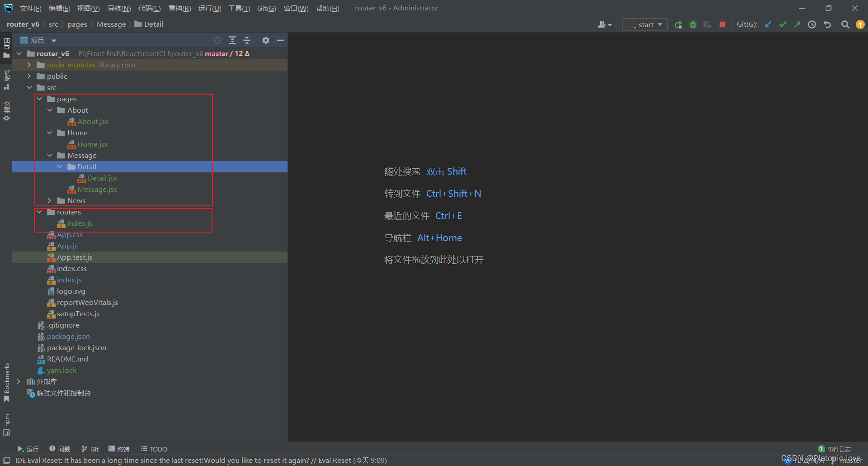Viewport: 868px width, 466px height.
Task: Select the reportWebVitals.js file
Action: 87,302
